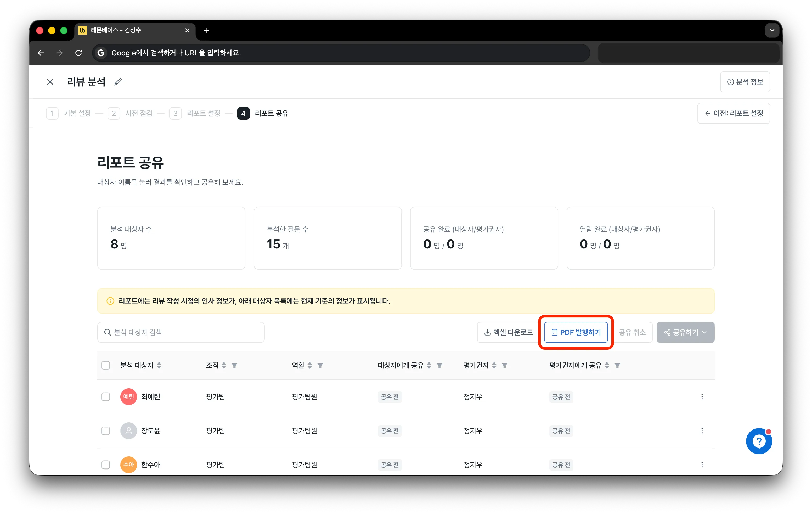This screenshot has height=514, width=812.
Task: Click the 분석 정보 button
Action: [745, 82]
